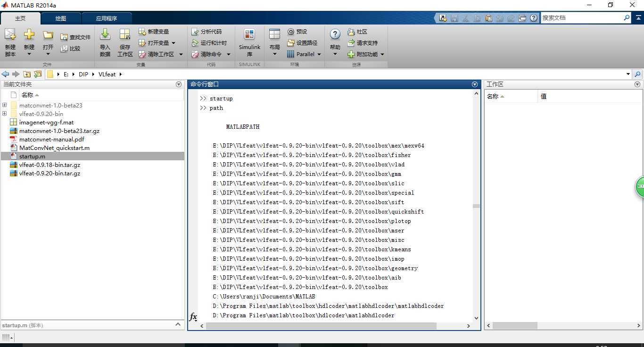
Task: Select the matconvnet-manual.pdf file
Action: tap(51, 139)
